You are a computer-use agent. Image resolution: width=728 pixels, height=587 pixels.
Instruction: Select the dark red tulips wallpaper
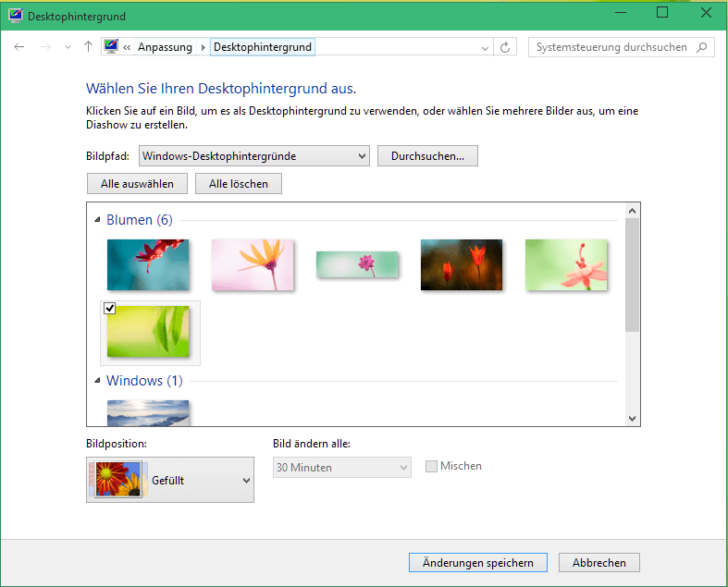462,265
